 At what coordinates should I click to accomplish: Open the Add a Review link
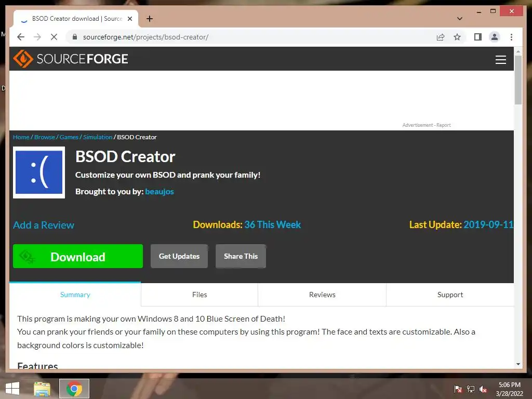[x=44, y=225]
